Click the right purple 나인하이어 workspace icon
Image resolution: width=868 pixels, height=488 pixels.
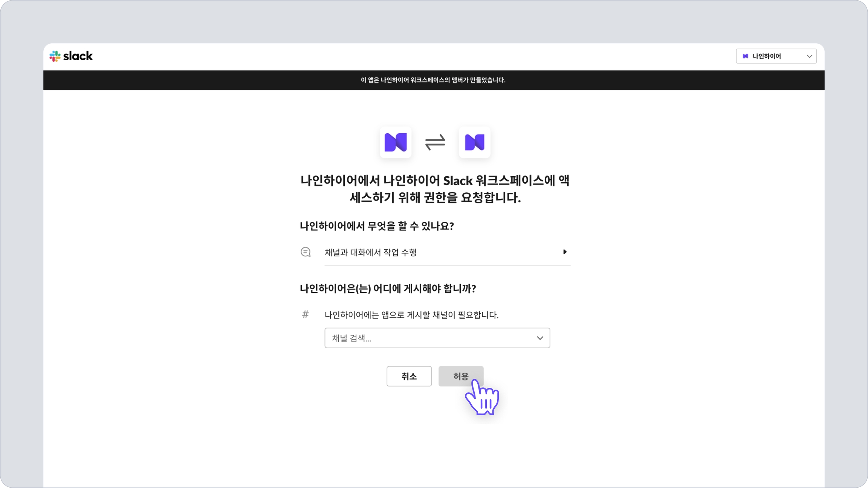[474, 142]
